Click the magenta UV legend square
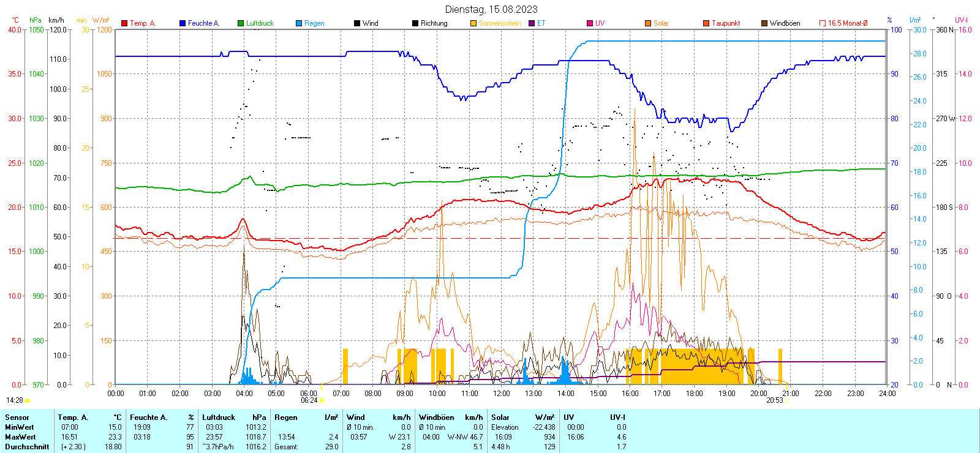 pyautogui.click(x=590, y=23)
